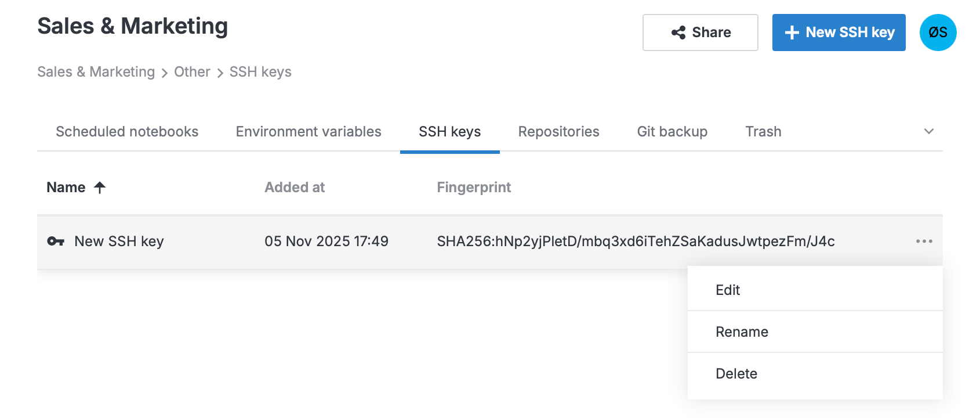Click the breadcrumb chevron after Other
Viewport: 980px width, 418px height.
coord(220,73)
